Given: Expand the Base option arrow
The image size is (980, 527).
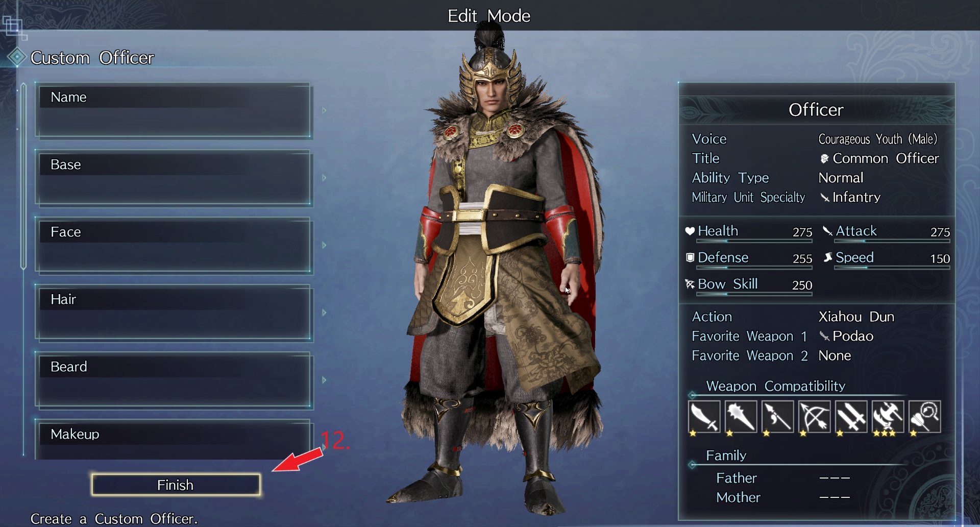Looking at the screenshot, I should (x=324, y=178).
